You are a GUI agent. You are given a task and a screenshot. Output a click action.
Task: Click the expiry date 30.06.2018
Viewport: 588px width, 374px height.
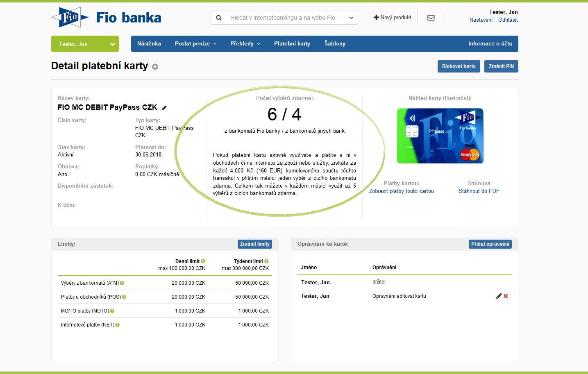(148, 155)
